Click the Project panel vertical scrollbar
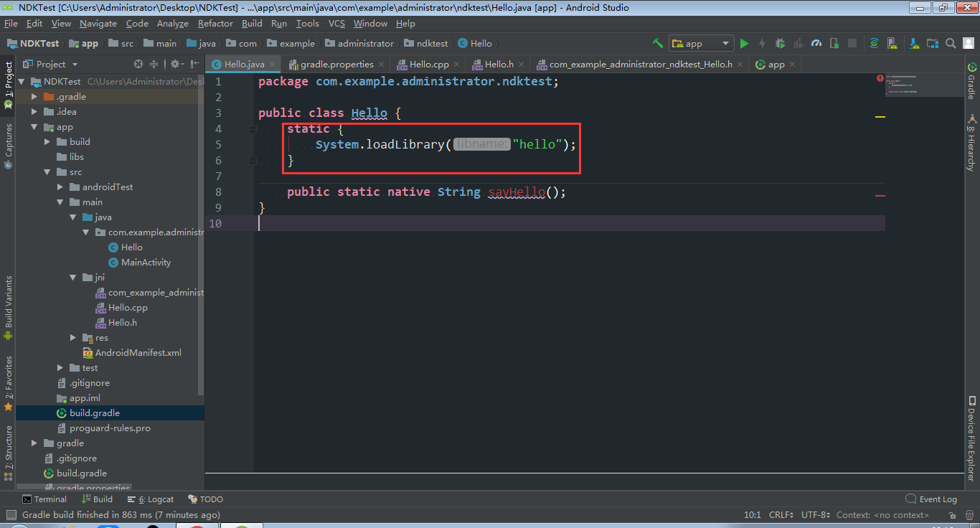980x528 pixels. tap(202, 235)
